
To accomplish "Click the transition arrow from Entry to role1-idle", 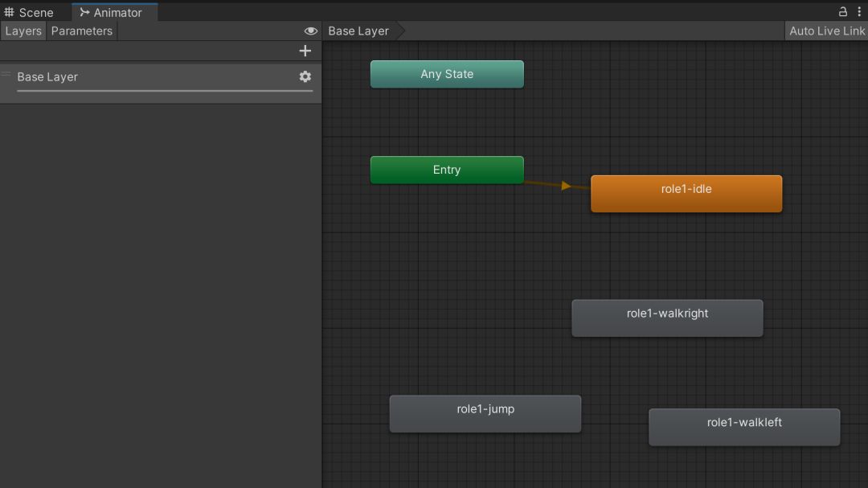I will tap(565, 186).
